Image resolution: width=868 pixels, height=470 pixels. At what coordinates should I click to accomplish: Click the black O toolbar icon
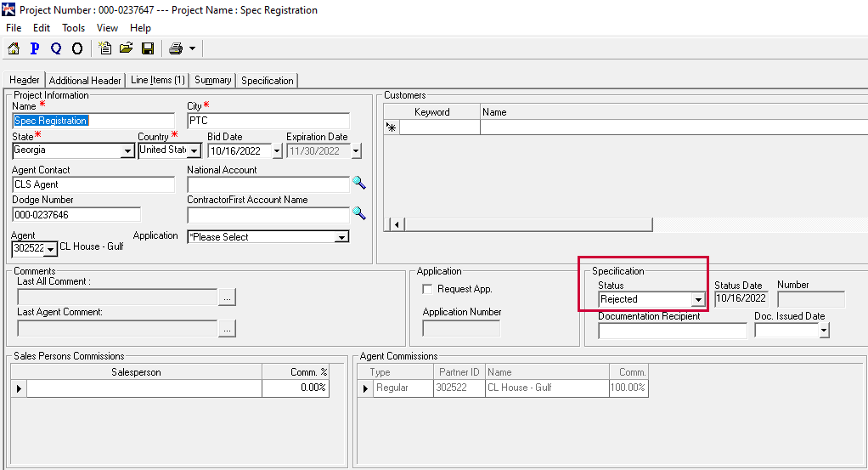tap(77, 48)
